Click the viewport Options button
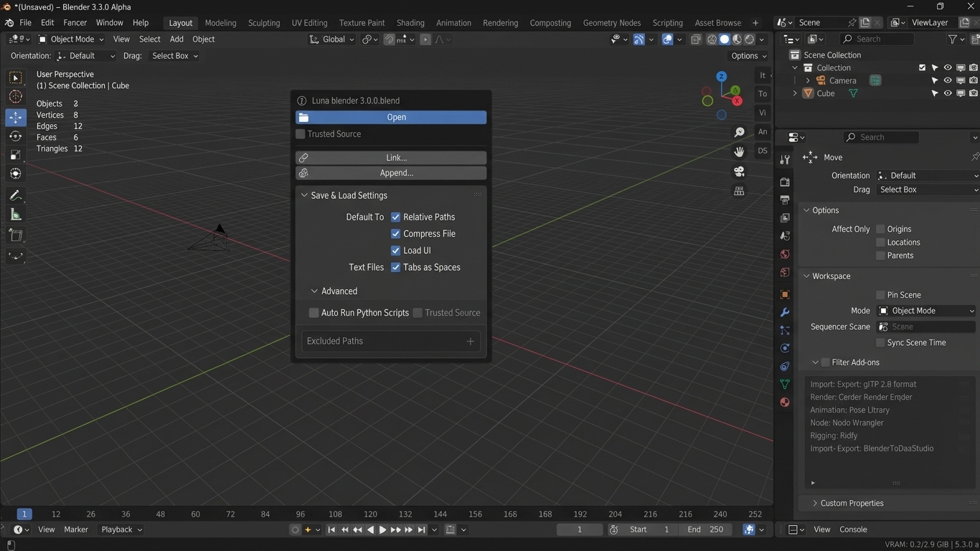This screenshot has height=551, width=980. pyautogui.click(x=748, y=56)
